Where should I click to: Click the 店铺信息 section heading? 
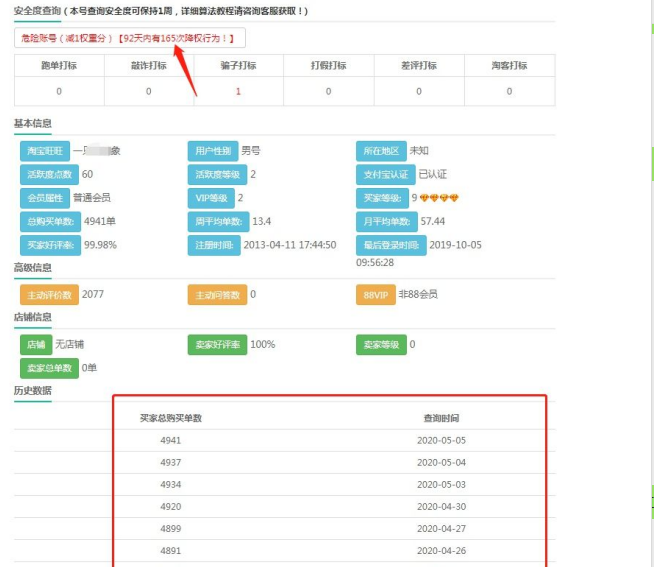(33, 317)
